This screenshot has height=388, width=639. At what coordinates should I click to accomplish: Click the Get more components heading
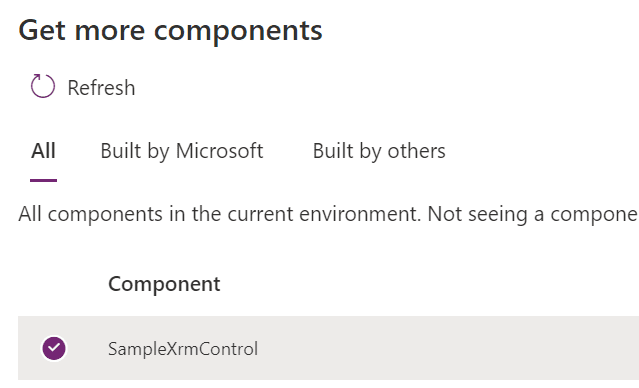(x=170, y=31)
